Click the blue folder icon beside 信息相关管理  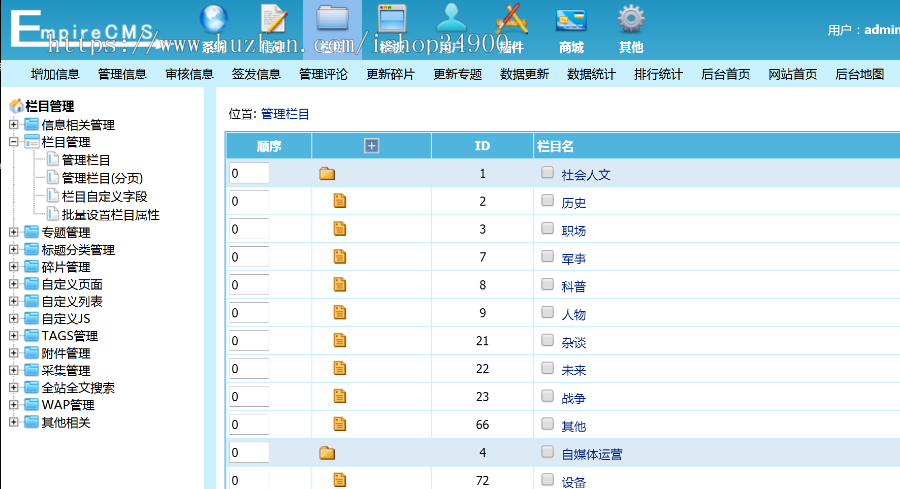[x=32, y=125]
